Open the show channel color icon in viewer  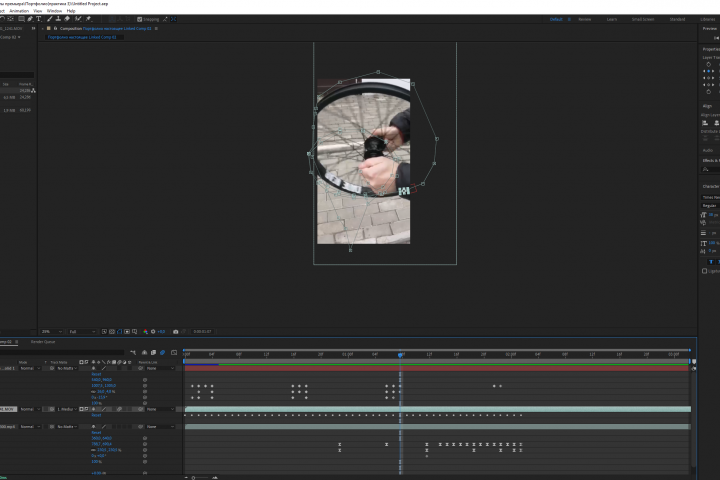point(146,332)
